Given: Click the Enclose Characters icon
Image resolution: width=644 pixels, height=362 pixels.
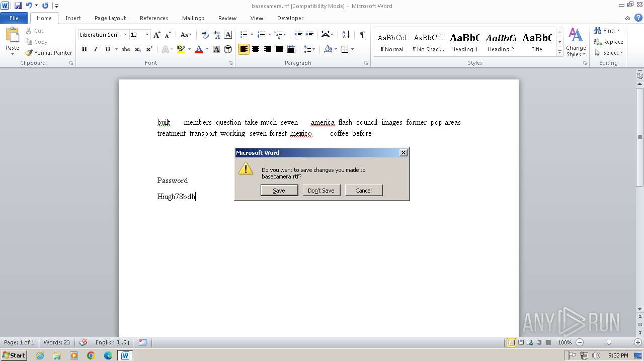Looking at the screenshot, I should pyautogui.click(x=228, y=49).
